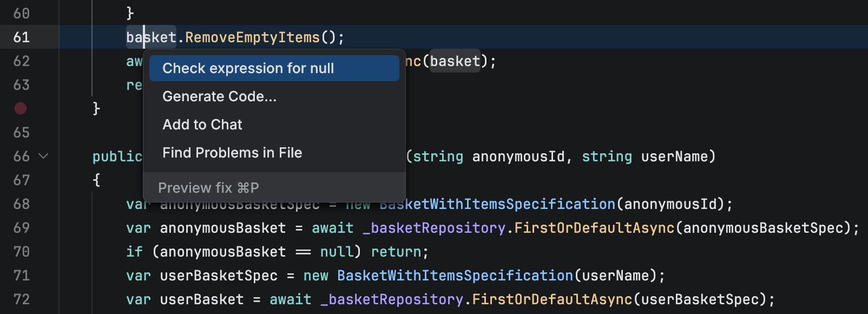Click userBasketSpec variable declaration on line 71
Screen dimensions: 868x314
coord(219,276)
